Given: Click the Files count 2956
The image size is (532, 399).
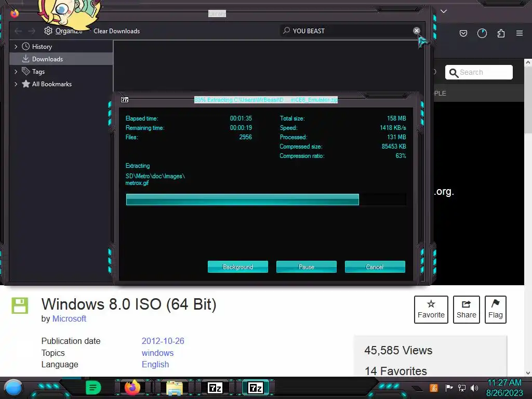Looking at the screenshot, I should pos(245,137).
